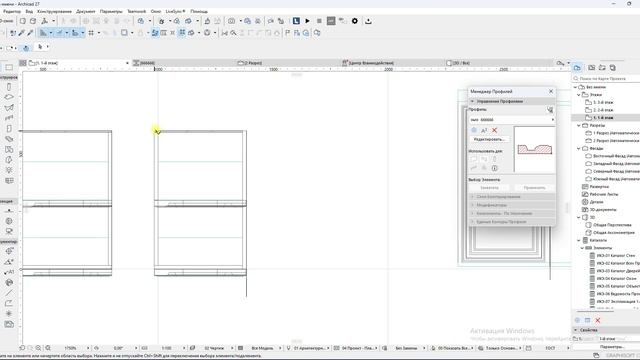Expand the Модификаторы section
The image size is (640, 360).
click(x=512, y=205)
